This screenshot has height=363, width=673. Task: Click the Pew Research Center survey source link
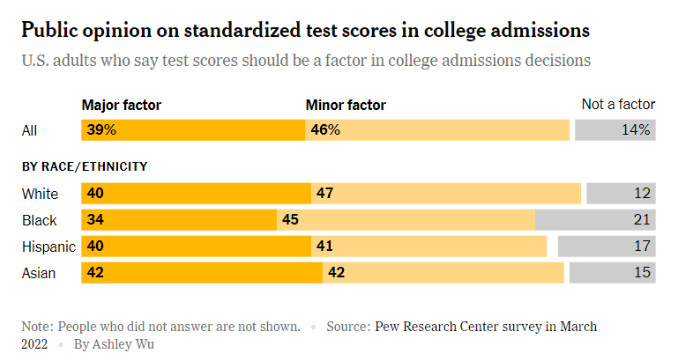pos(485,327)
